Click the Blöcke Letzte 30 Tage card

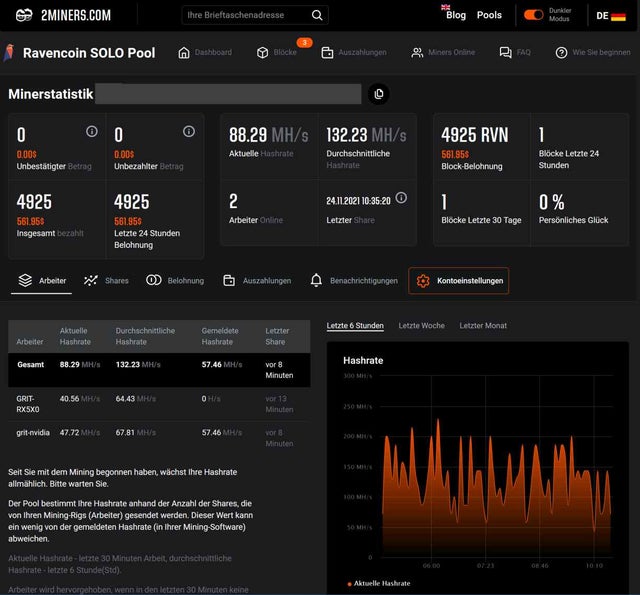pyautogui.click(x=482, y=213)
